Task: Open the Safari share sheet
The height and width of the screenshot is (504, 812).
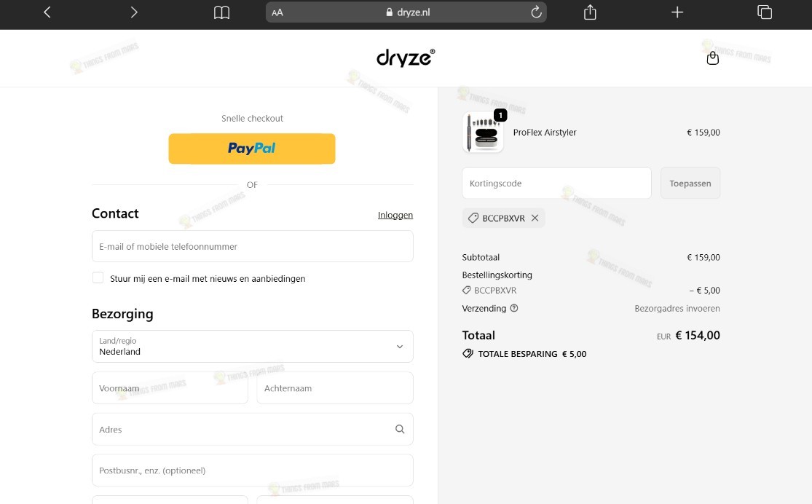Action: click(590, 12)
